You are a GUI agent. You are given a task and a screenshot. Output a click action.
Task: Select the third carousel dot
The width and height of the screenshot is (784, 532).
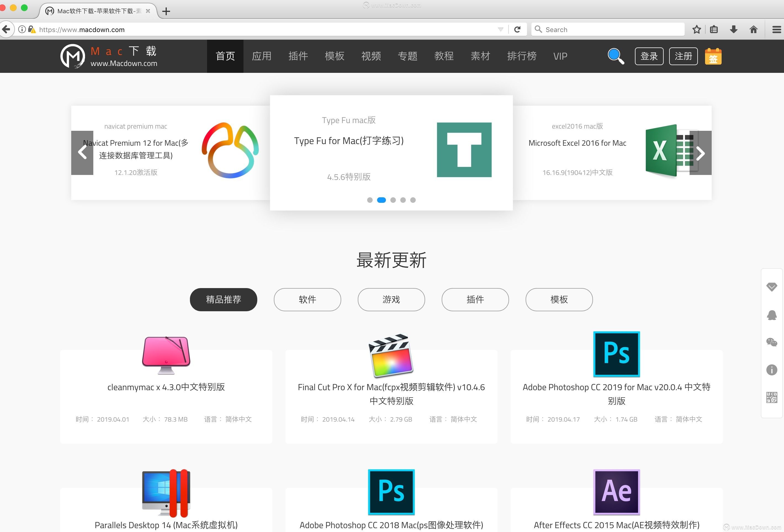click(393, 200)
